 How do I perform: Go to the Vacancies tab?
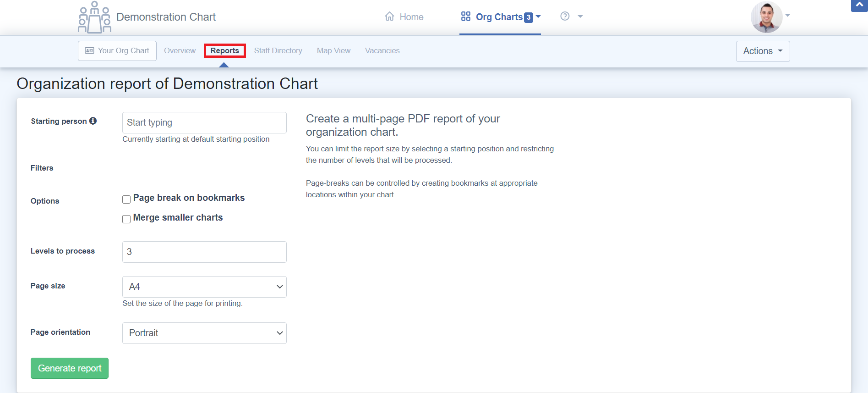coord(382,50)
